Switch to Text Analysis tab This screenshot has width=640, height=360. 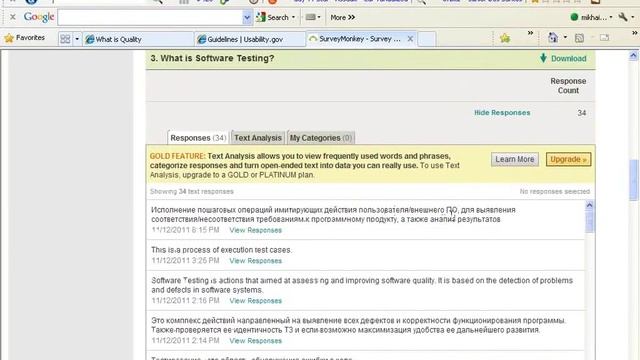pos(258,138)
